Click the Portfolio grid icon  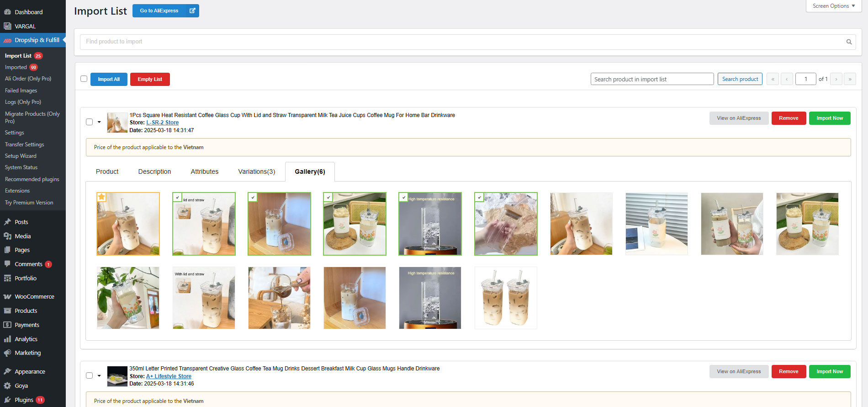point(7,278)
